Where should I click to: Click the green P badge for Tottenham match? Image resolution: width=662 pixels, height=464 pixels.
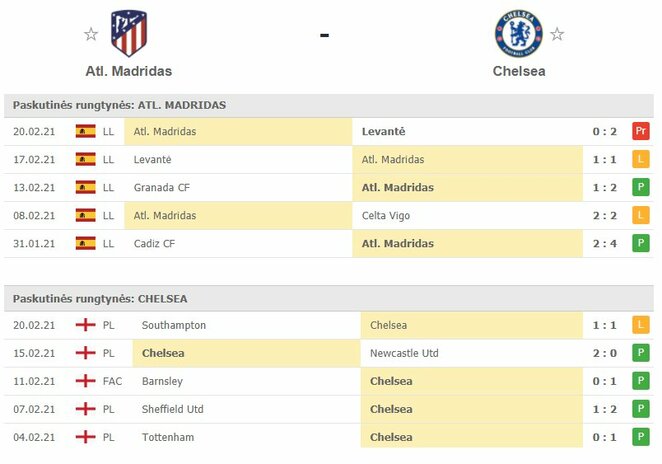[640, 437]
